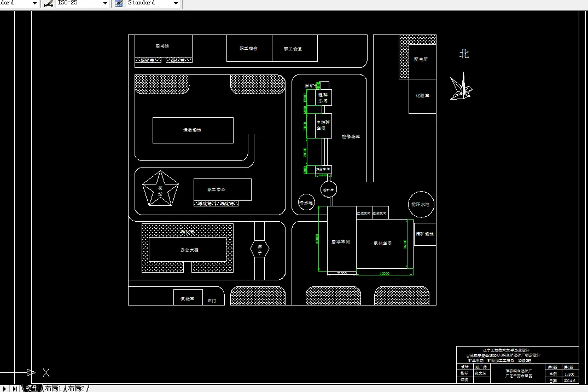Switch to the 布局2 layout tab
This screenshot has height=392, width=588.
point(76,388)
